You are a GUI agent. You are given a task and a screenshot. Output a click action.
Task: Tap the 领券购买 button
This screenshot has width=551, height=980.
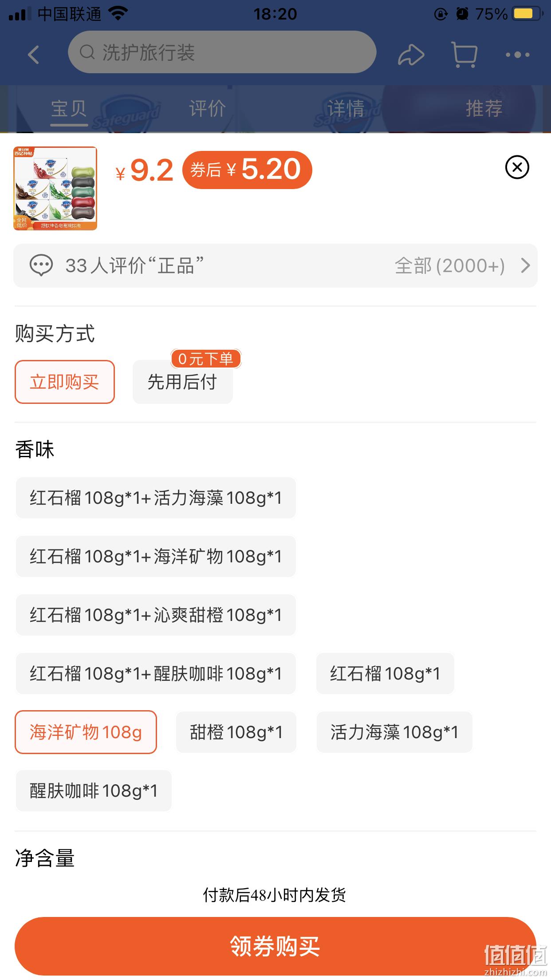pos(275,946)
